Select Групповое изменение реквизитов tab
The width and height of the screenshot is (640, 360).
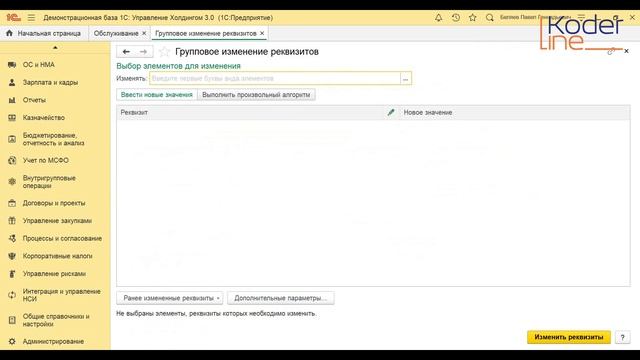click(206, 33)
